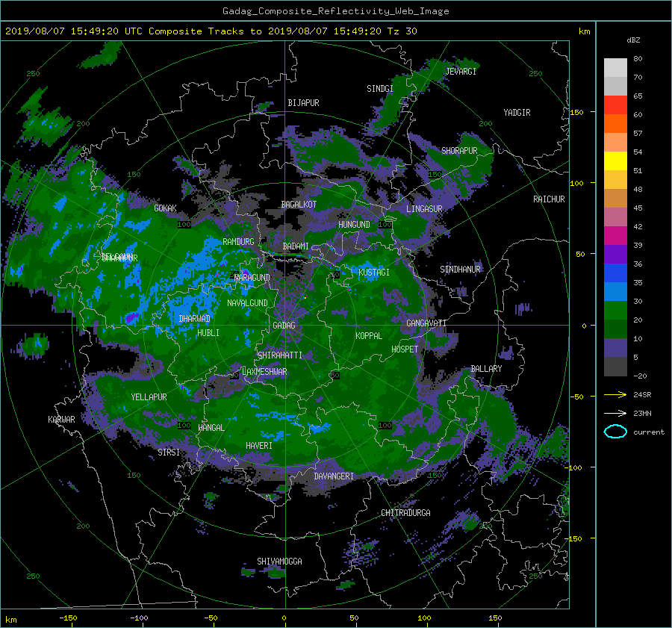Click the LAXMESHWAR label
Image resolution: width=672 pixels, height=628 pixels.
[x=264, y=372]
